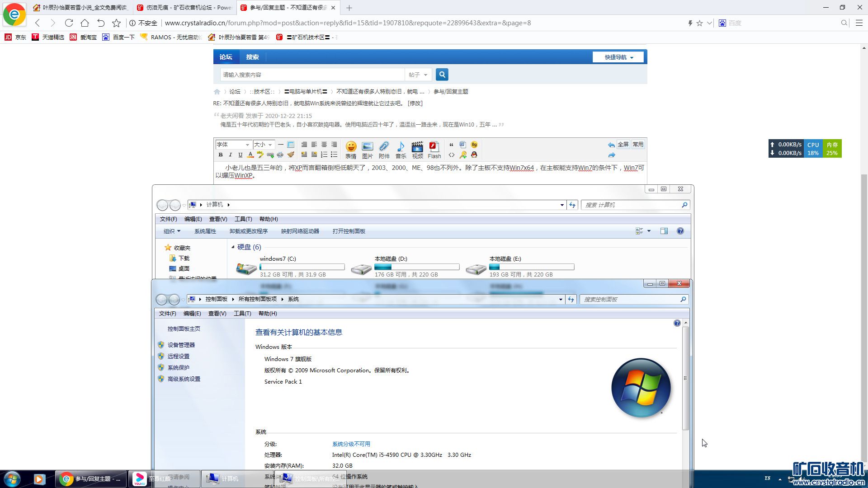Toggle underline formatting in post editor
The image size is (868, 488).
[x=241, y=155]
